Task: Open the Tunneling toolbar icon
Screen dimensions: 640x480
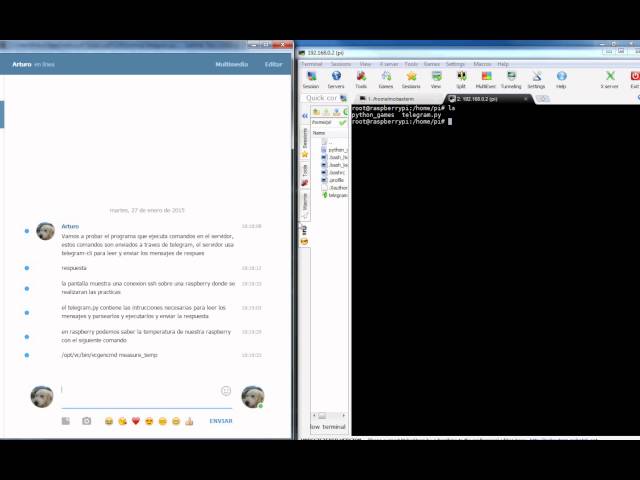Action: click(x=511, y=80)
